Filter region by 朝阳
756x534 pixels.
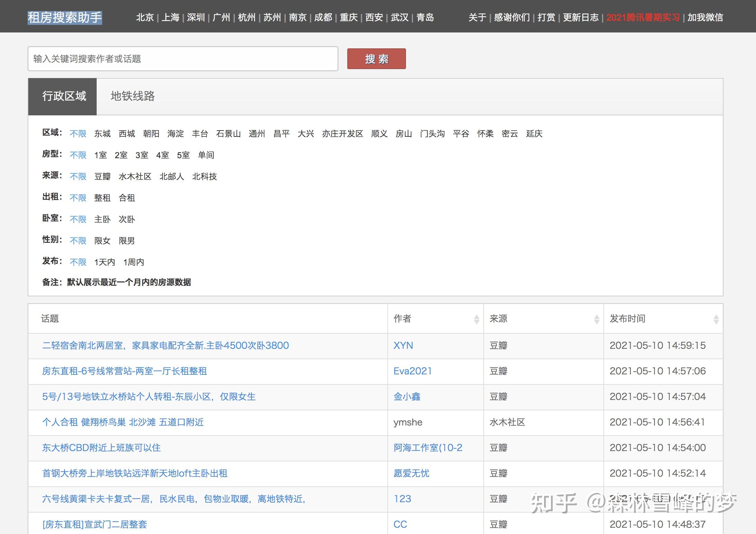[151, 134]
